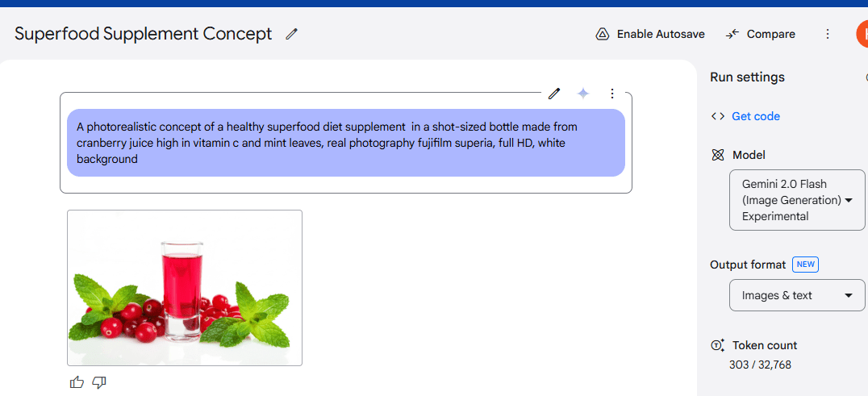Click the Get code brackets icon
Image resolution: width=868 pixels, height=396 pixels.
click(x=717, y=116)
